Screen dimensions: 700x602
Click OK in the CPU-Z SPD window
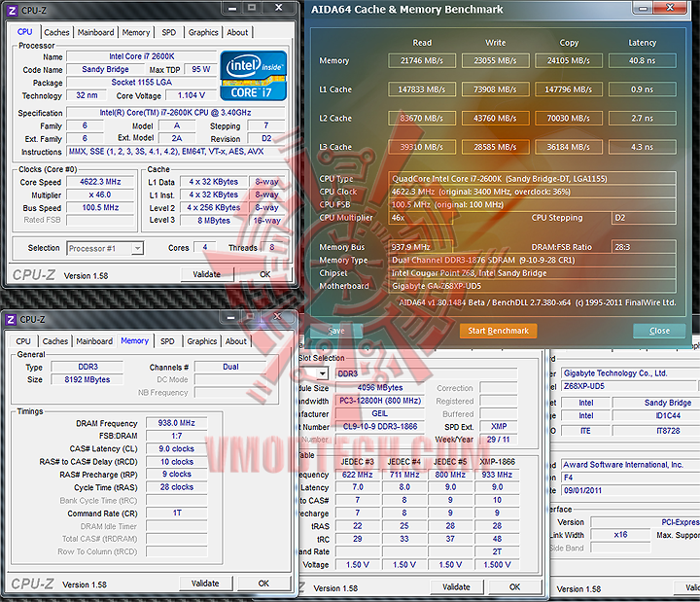point(514,586)
